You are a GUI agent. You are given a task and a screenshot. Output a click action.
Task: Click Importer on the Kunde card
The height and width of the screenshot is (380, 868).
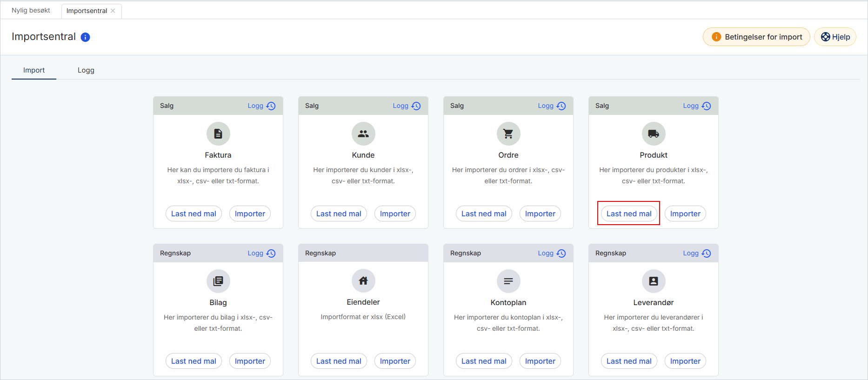395,213
